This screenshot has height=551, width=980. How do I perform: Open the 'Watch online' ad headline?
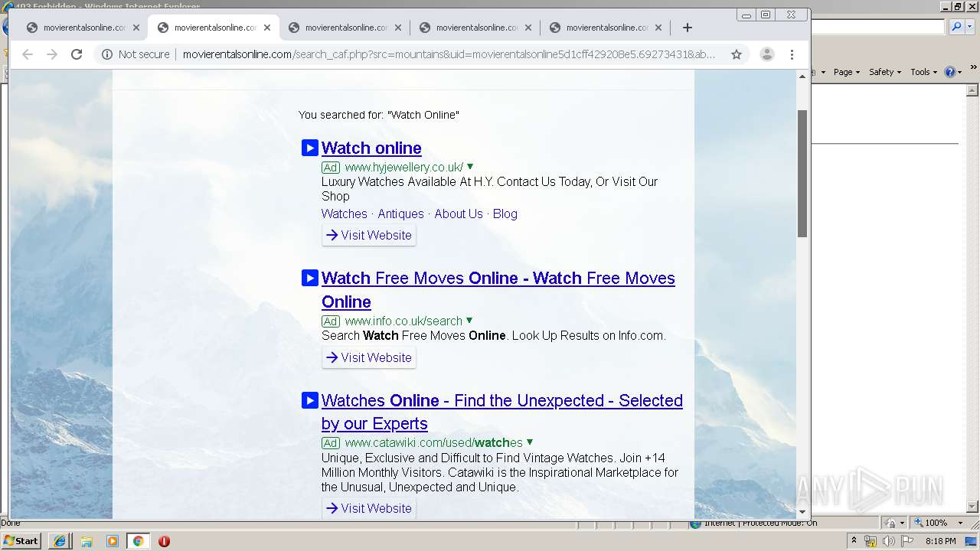pos(371,148)
